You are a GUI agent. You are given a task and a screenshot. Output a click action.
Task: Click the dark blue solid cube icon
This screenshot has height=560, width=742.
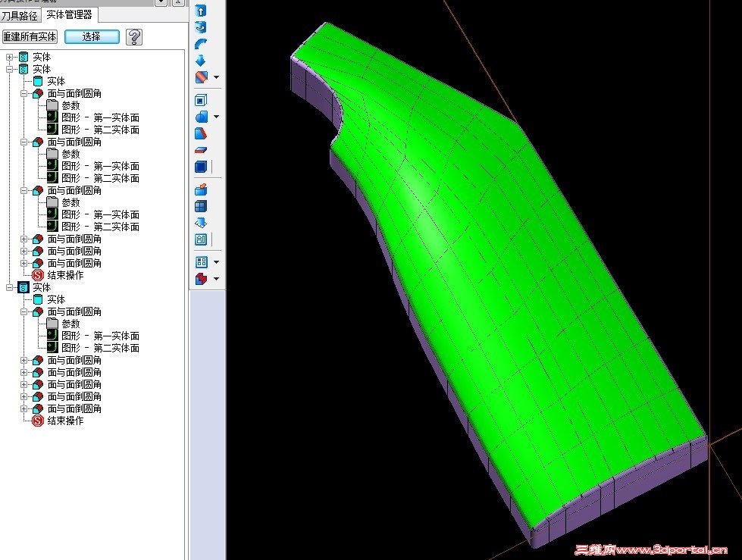201,167
